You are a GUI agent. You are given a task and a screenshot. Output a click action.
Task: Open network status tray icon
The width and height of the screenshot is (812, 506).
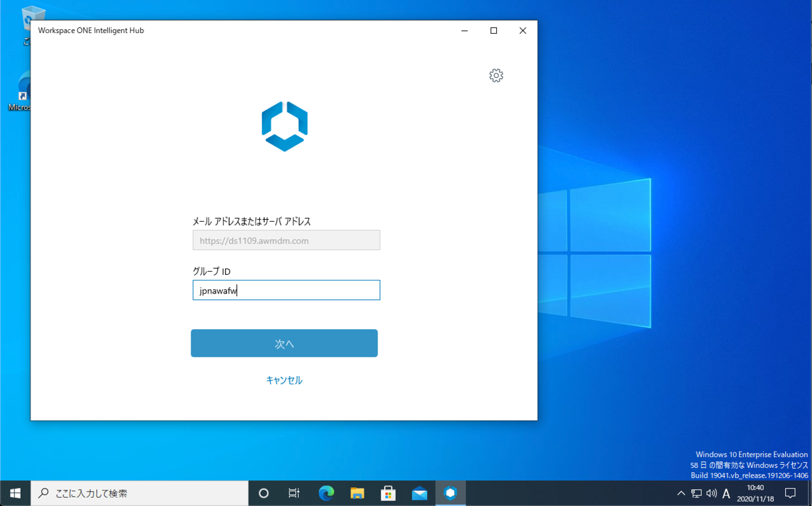696,494
